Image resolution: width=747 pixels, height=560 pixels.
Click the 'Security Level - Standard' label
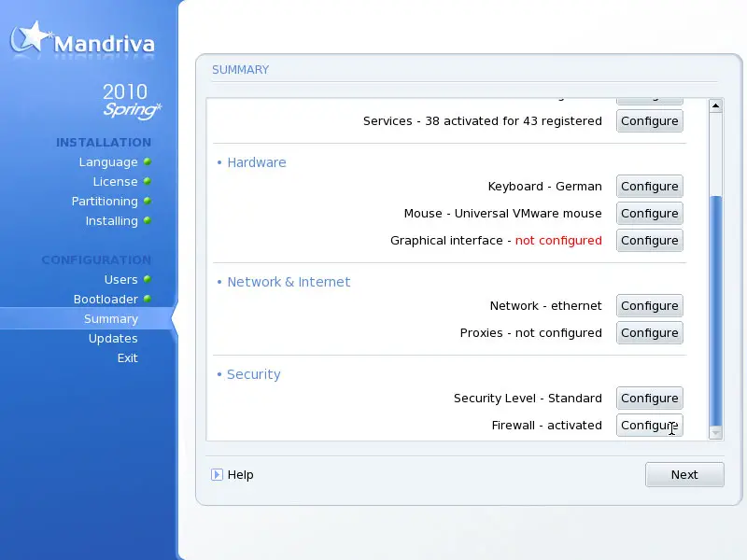tap(528, 399)
